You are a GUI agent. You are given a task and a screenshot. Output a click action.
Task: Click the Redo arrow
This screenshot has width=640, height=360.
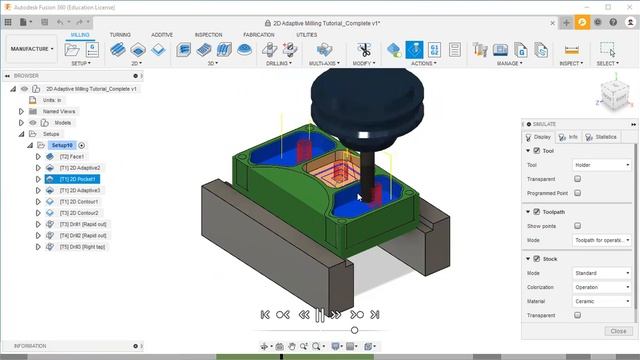coord(79,22)
